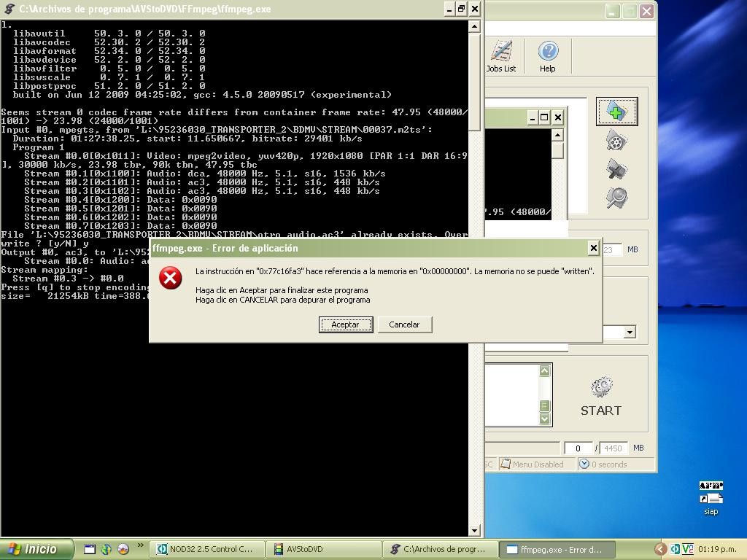Click the 'Stream mapping:' console line

click(44, 270)
